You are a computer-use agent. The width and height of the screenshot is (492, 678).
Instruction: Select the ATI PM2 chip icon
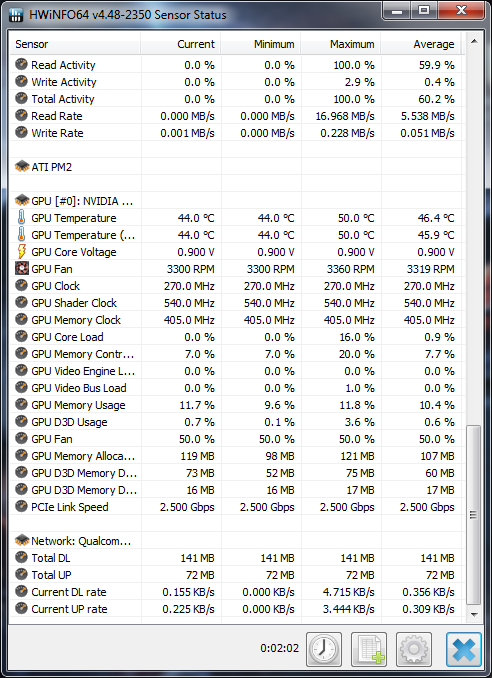coord(21,166)
